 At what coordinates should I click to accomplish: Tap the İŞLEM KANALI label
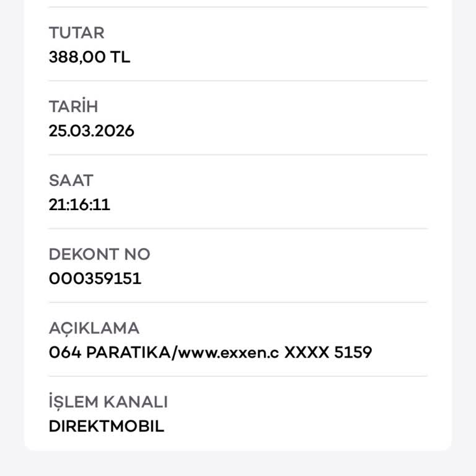coord(108,402)
